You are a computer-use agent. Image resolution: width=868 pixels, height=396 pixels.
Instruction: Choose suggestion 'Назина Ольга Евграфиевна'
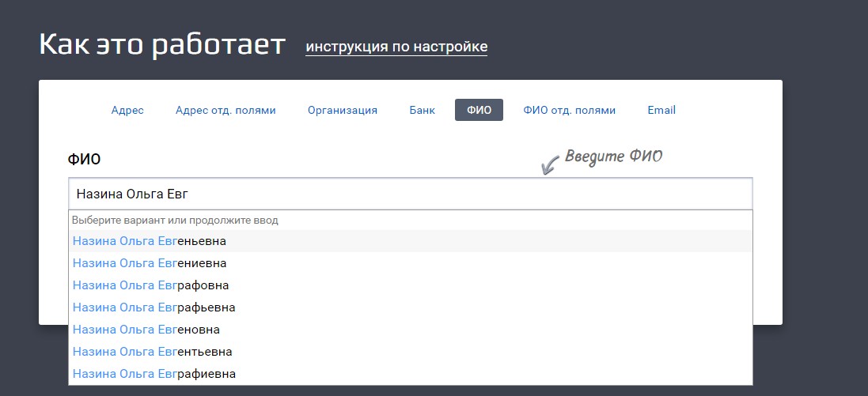[410, 374]
